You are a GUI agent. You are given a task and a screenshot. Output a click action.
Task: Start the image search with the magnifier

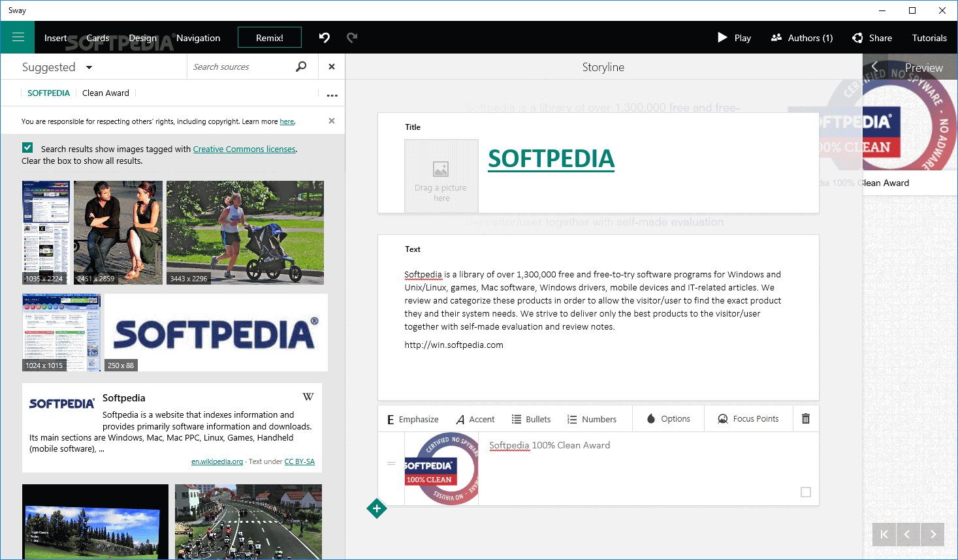pyautogui.click(x=300, y=66)
